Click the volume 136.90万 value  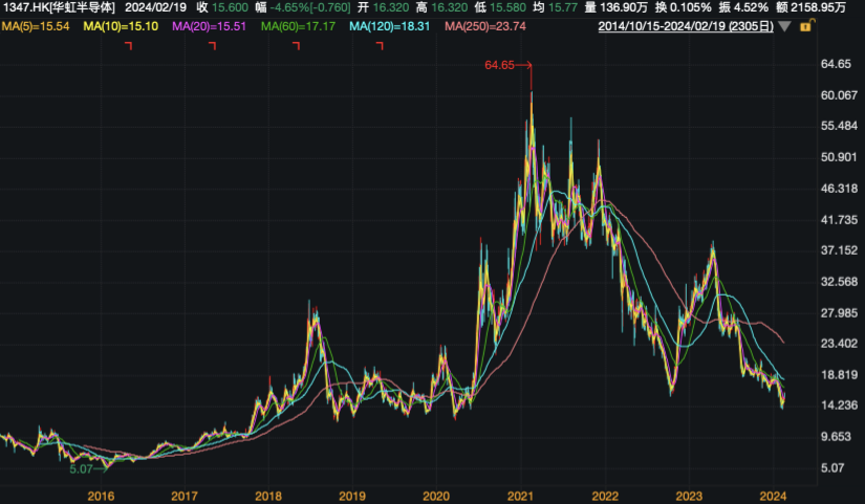click(624, 8)
